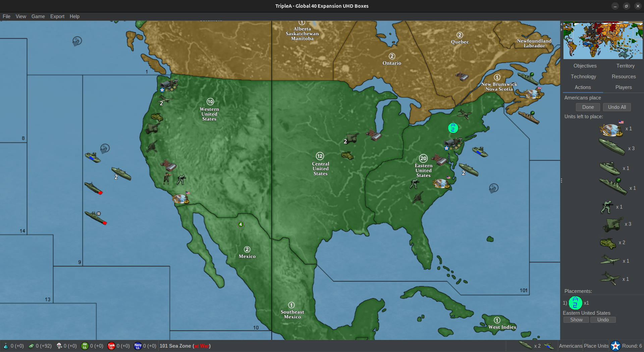The width and height of the screenshot is (644, 352).
Task: Click the convoy marker in the Atlantic sea zone
Action: click(493, 188)
